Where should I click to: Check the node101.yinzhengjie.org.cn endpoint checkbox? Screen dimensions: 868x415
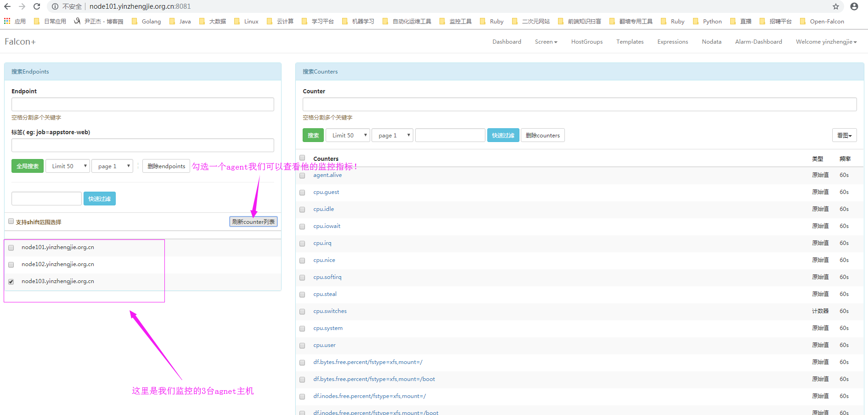coord(11,248)
